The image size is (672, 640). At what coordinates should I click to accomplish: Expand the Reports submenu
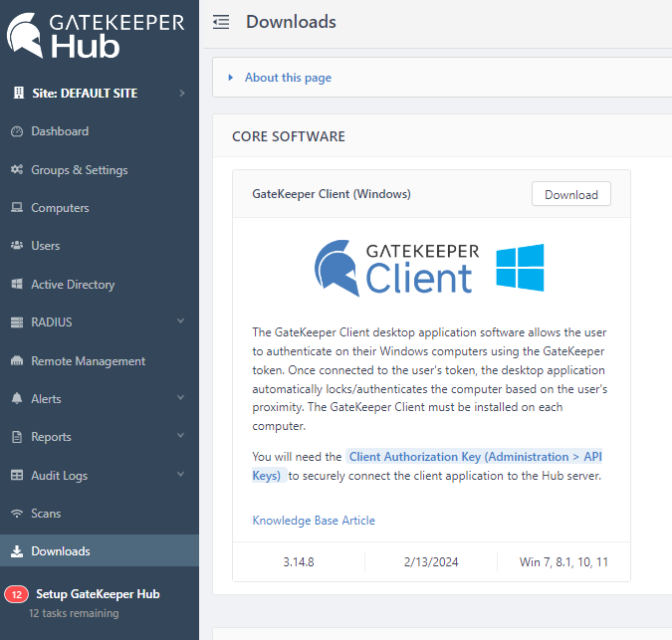point(180,437)
